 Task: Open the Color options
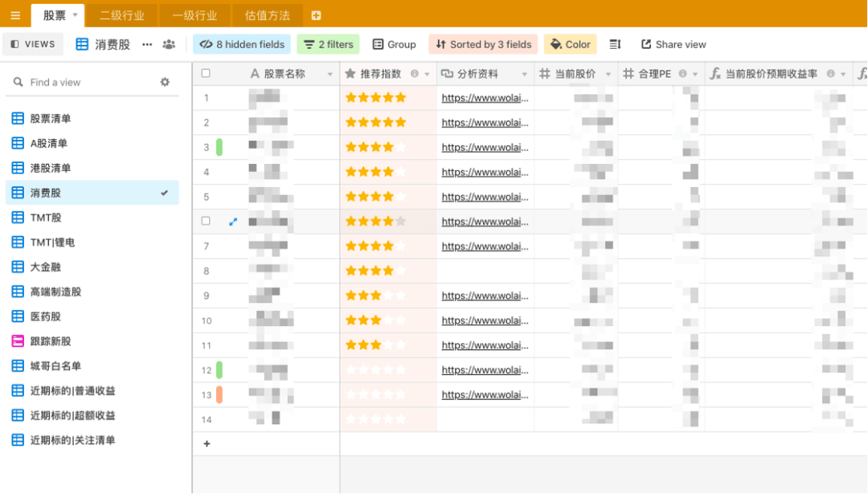[570, 44]
